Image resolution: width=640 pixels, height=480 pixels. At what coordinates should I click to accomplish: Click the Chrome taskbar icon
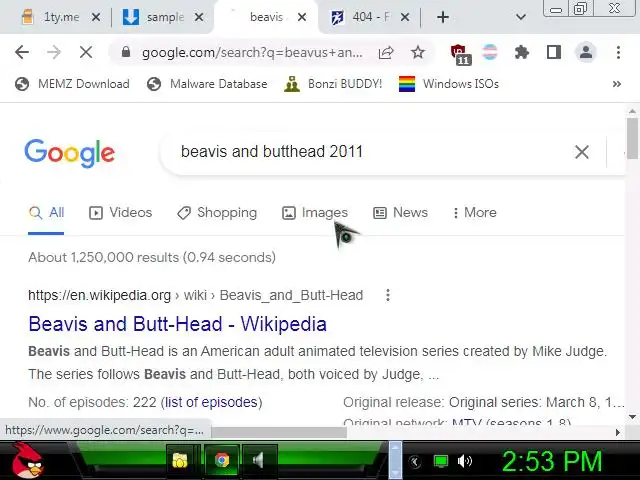point(222,461)
